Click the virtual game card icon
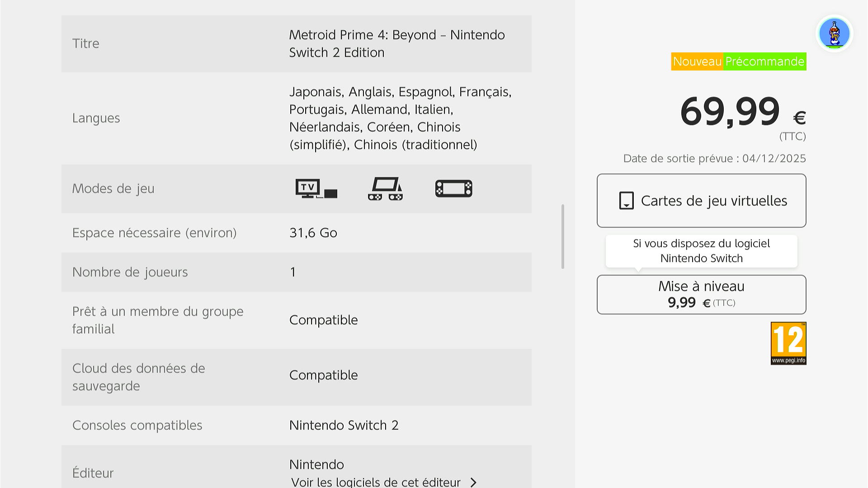The image size is (868, 488). tap(626, 201)
